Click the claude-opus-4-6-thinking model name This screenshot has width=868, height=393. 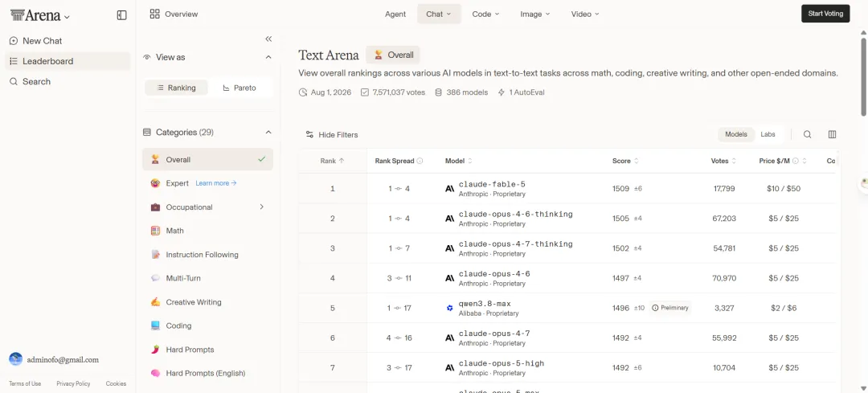516,215
